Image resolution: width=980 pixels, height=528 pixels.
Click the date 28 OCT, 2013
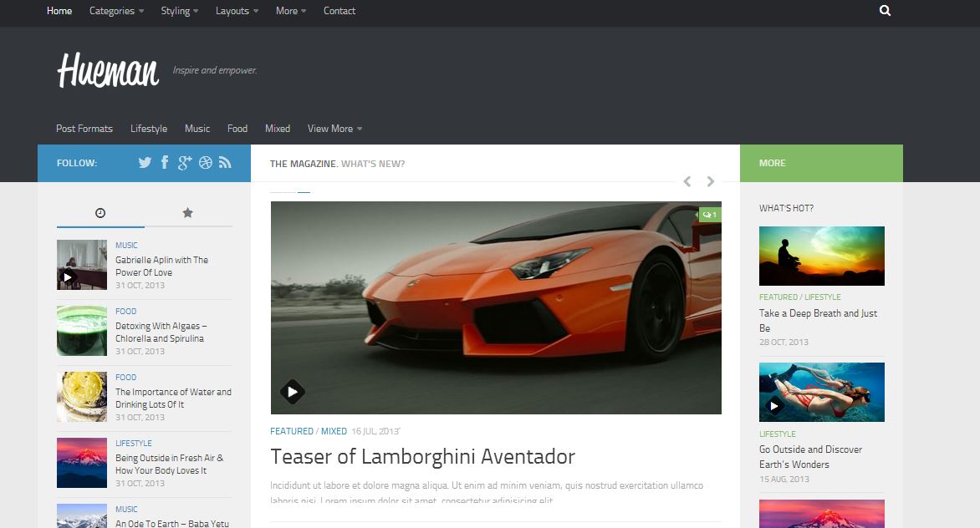(783, 342)
